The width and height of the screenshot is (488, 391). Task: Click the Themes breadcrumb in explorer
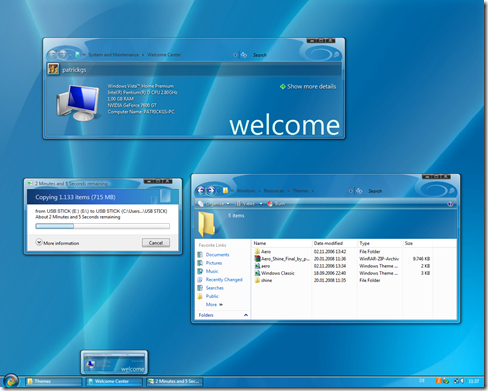[300, 191]
